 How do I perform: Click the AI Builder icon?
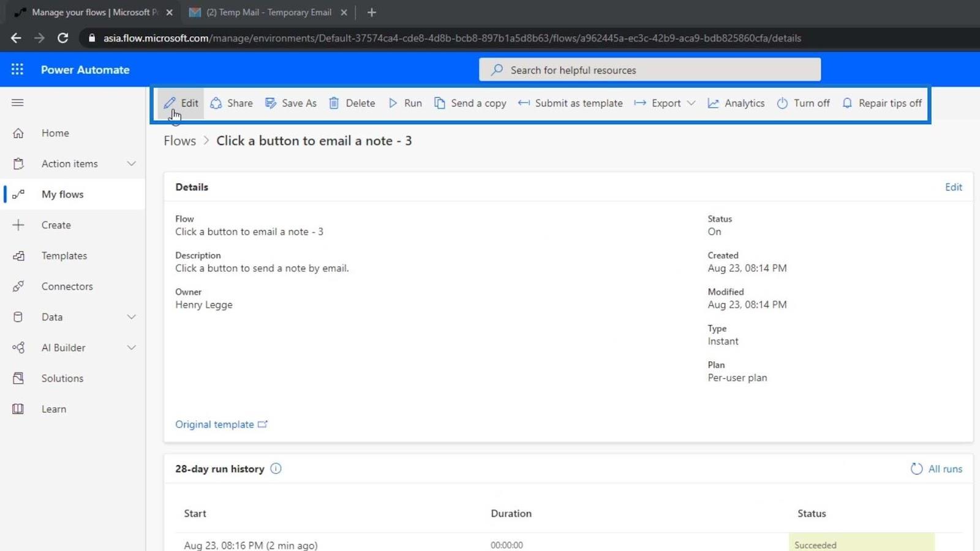pyautogui.click(x=18, y=347)
